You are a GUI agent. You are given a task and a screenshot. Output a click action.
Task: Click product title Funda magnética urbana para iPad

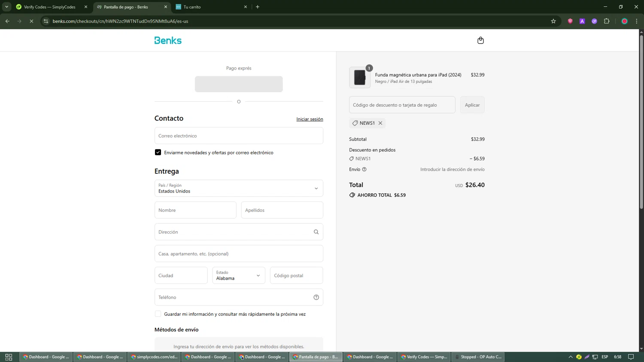click(418, 75)
